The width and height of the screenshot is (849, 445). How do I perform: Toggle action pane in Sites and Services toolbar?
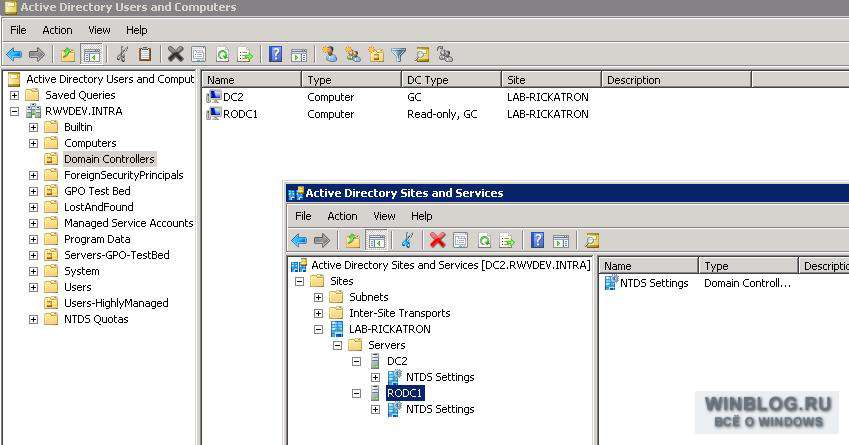coord(561,240)
